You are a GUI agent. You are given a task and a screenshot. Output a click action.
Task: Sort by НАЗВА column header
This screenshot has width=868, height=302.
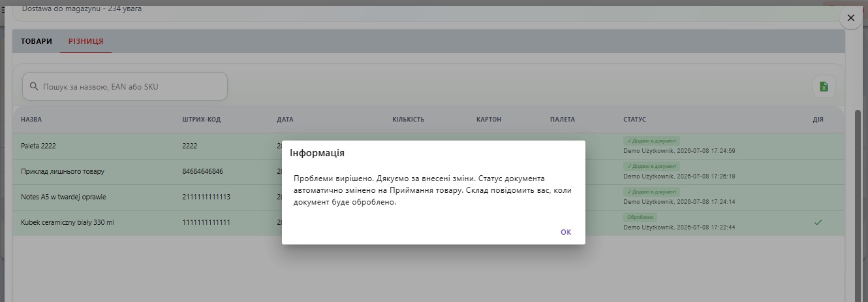[31, 120]
